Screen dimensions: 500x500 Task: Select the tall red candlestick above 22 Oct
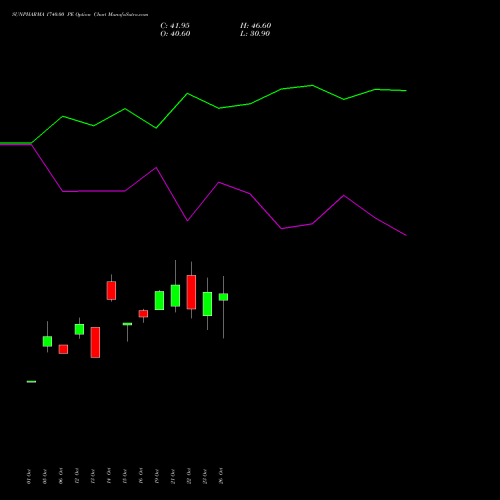click(x=191, y=292)
